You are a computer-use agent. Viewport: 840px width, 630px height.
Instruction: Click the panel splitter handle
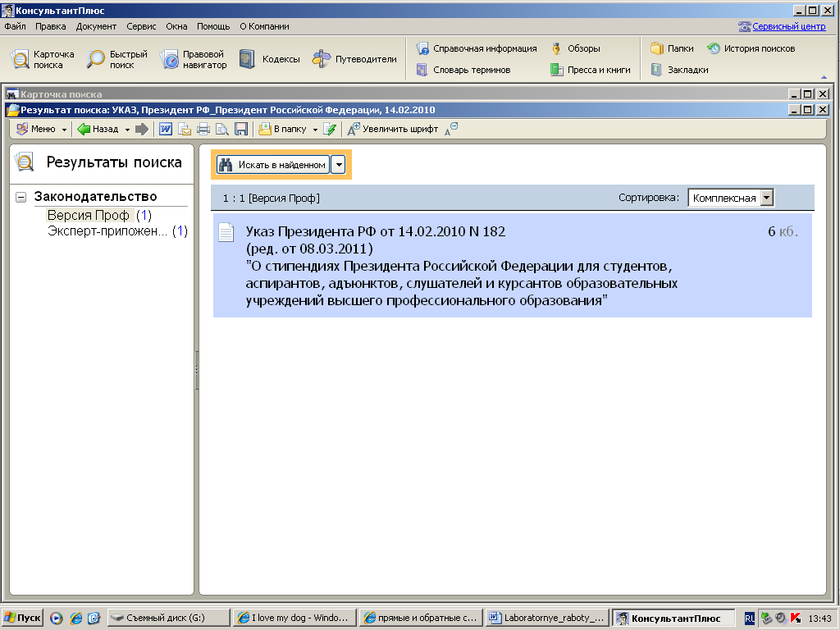[197, 370]
